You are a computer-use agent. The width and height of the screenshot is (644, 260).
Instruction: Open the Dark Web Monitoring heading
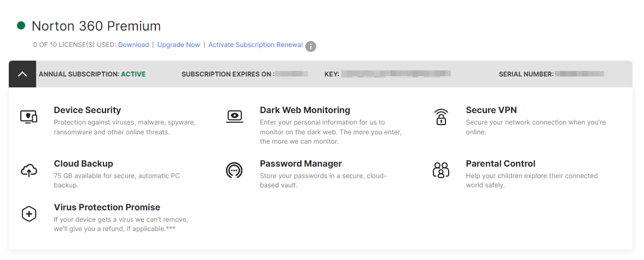[305, 110]
